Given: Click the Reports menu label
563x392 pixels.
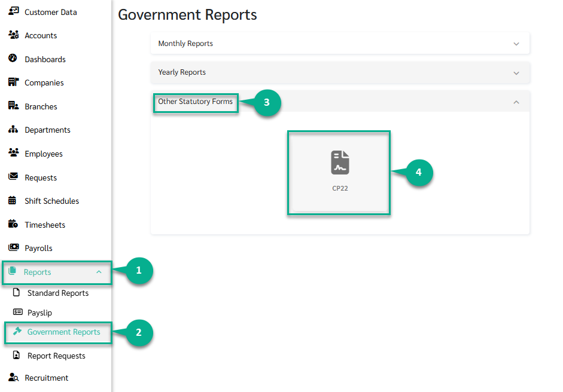Looking at the screenshot, I should point(37,272).
